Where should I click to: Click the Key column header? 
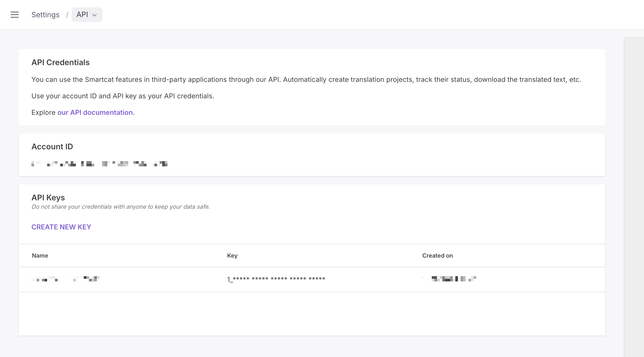232,256
